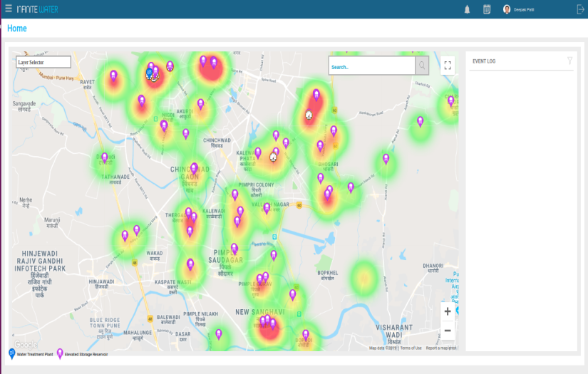Select reservoir marker just below BHOSARI label
588x374 pixels.
[321, 178]
